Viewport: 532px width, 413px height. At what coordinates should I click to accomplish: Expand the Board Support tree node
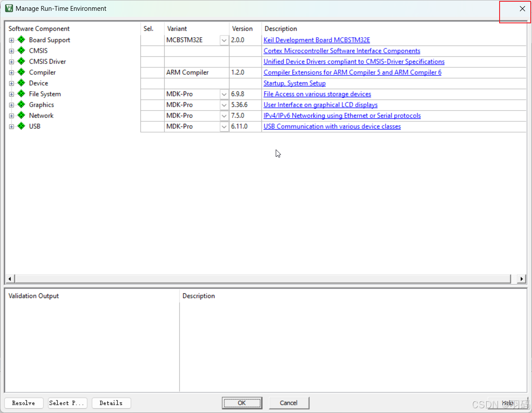click(11, 40)
